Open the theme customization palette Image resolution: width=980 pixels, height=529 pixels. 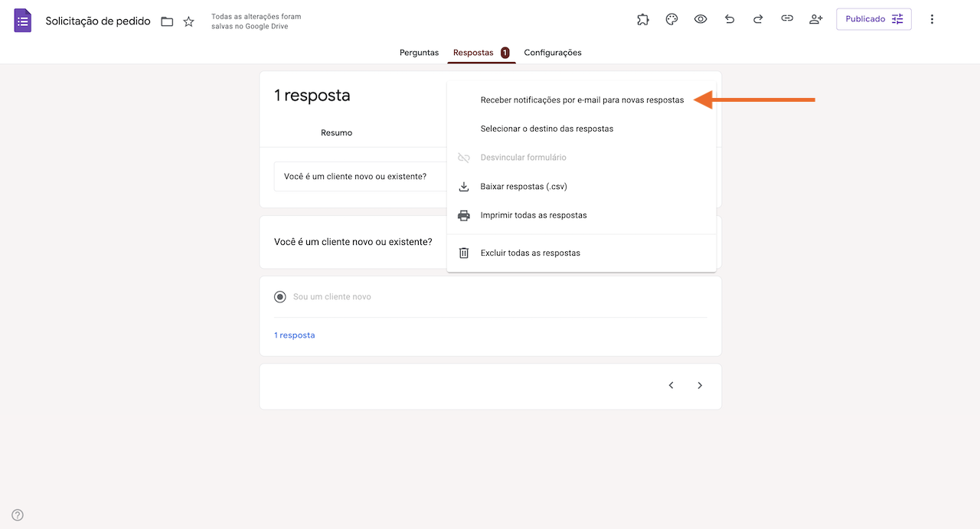(x=671, y=19)
